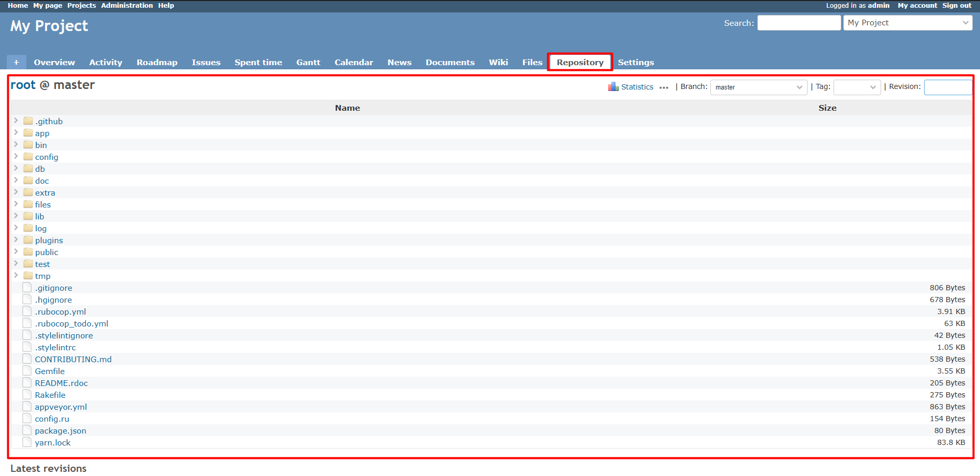This screenshot has height=476, width=980.
Task: Expand the .github folder
Action: click(x=16, y=121)
